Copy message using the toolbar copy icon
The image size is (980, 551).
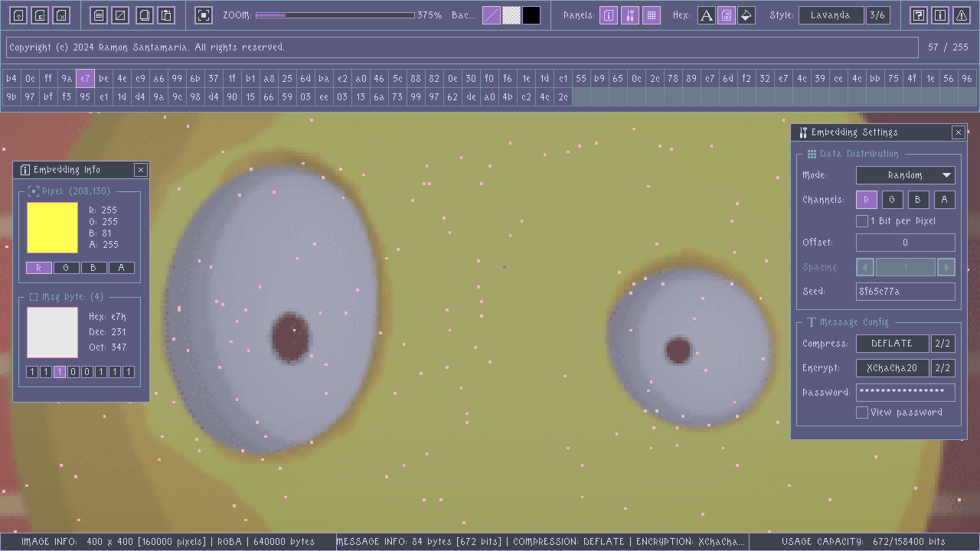pos(144,15)
